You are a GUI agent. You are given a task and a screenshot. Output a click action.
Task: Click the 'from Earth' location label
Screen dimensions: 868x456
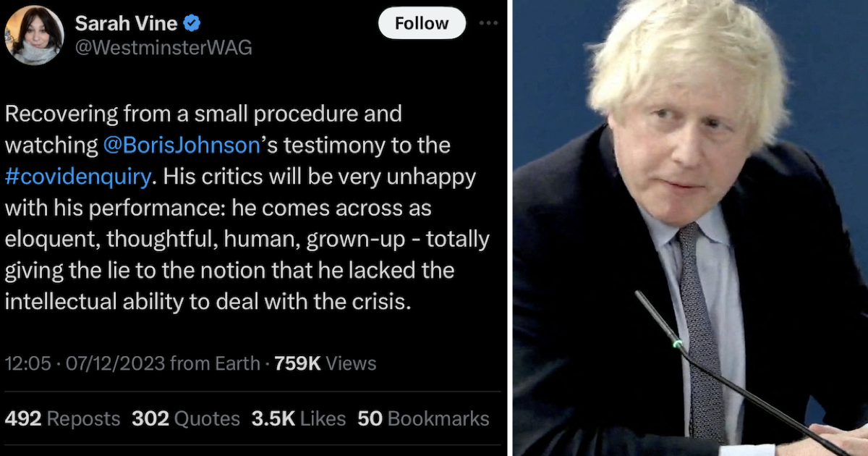coord(214,363)
